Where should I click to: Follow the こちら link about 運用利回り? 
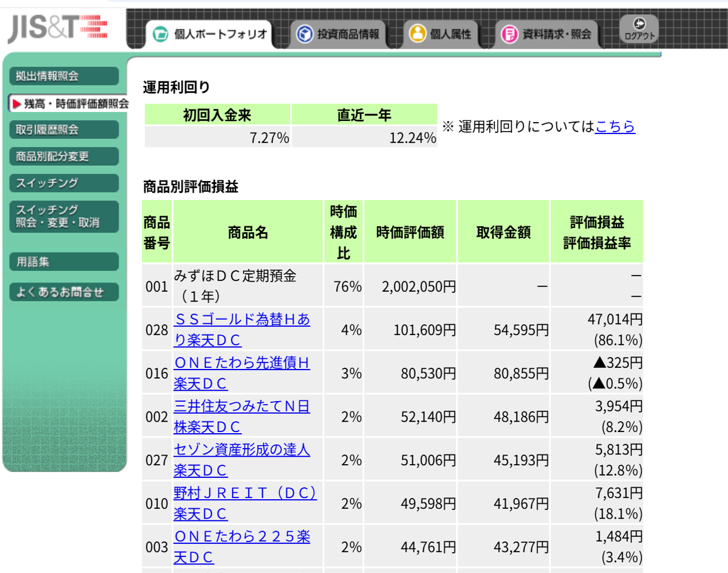(x=615, y=127)
